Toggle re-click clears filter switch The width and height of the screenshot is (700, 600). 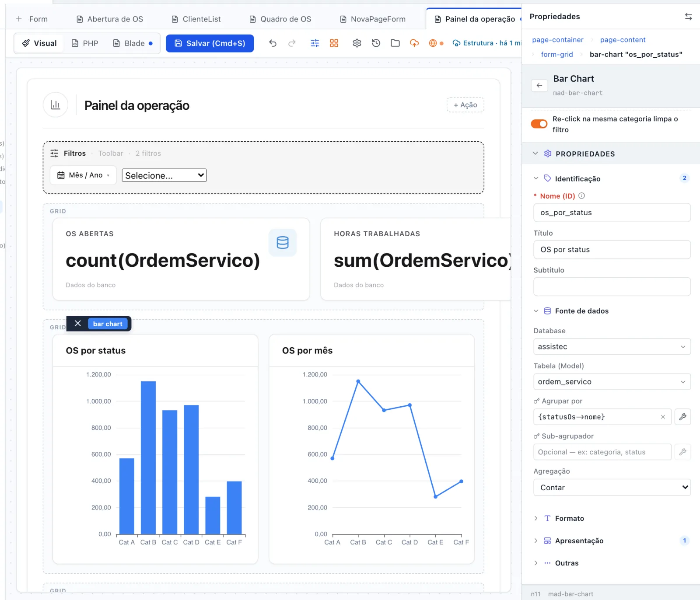(539, 124)
